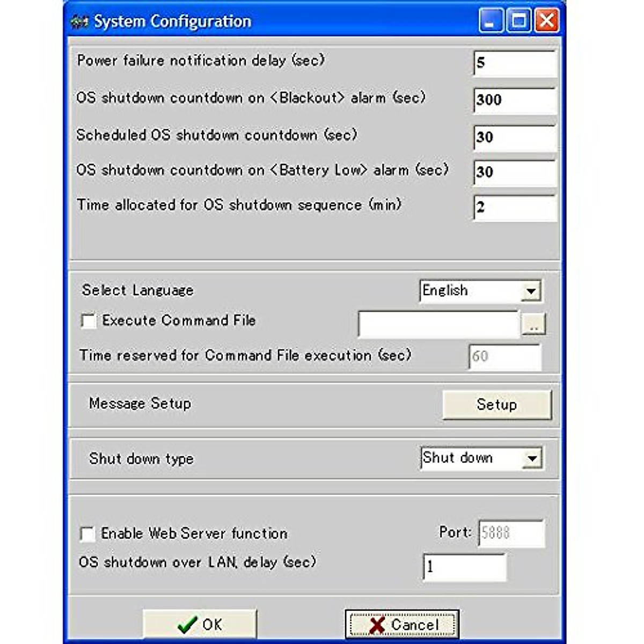Confirm settings with the OK button
The image size is (644, 644).
pos(200,625)
